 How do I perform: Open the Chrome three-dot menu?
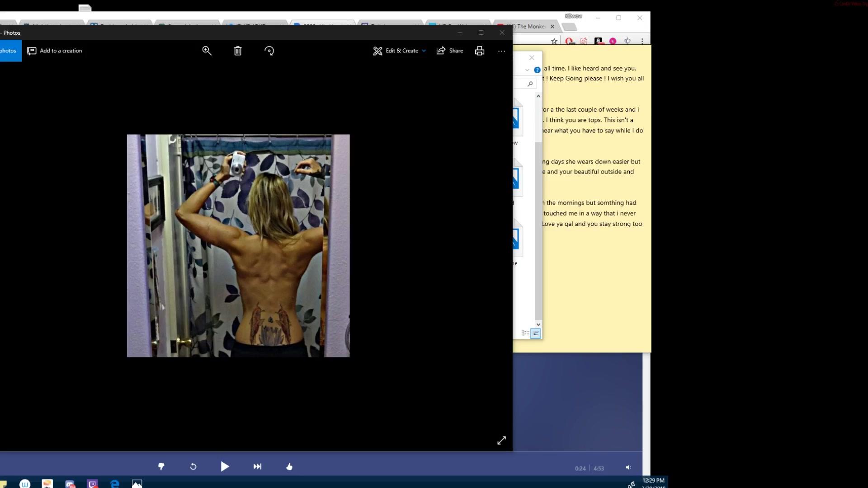642,41
